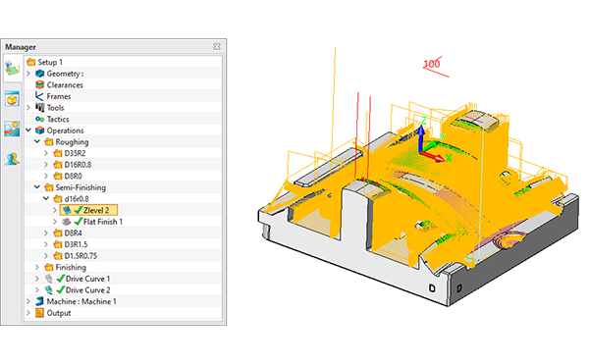Click the Zlevel 2 operation icon

[67, 210]
